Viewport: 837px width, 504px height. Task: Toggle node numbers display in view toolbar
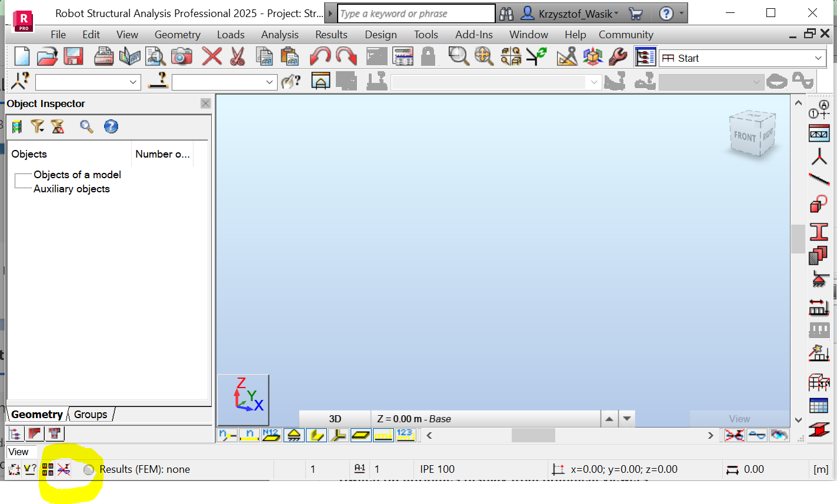tap(227, 435)
